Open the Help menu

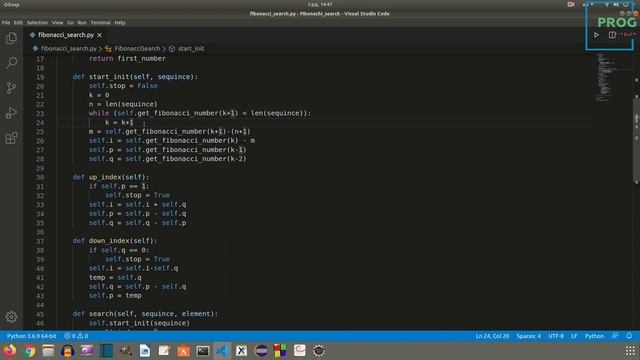coord(120,23)
